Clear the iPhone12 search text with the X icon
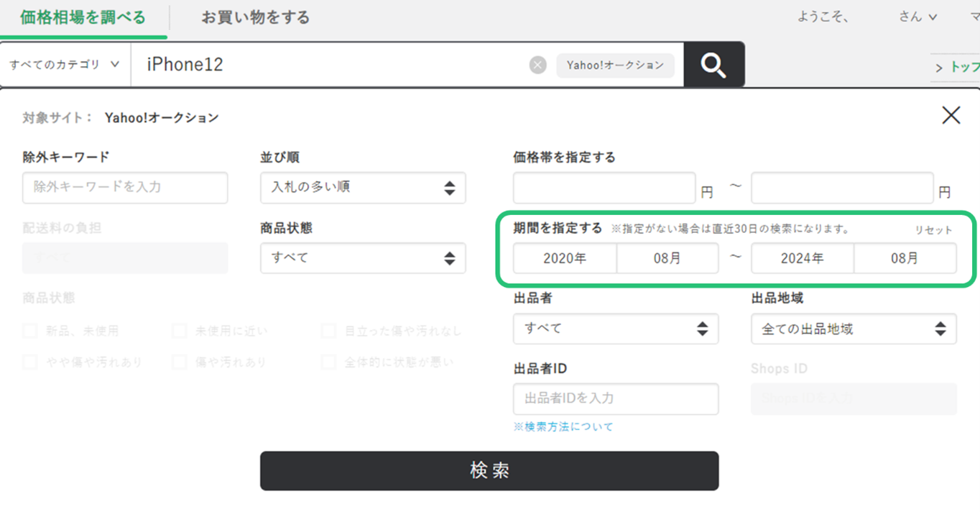Viewport: 980px width, 512px height. click(x=537, y=65)
